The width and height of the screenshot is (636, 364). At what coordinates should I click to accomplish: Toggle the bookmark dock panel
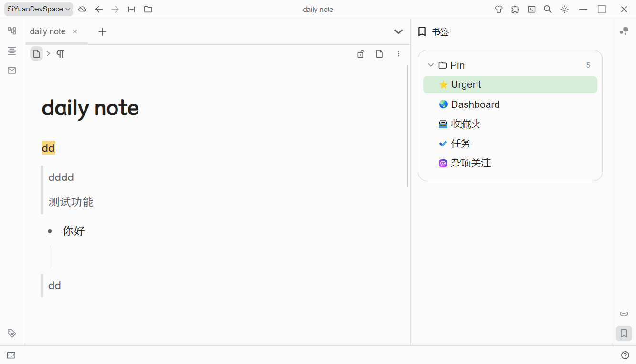(x=624, y=333)
